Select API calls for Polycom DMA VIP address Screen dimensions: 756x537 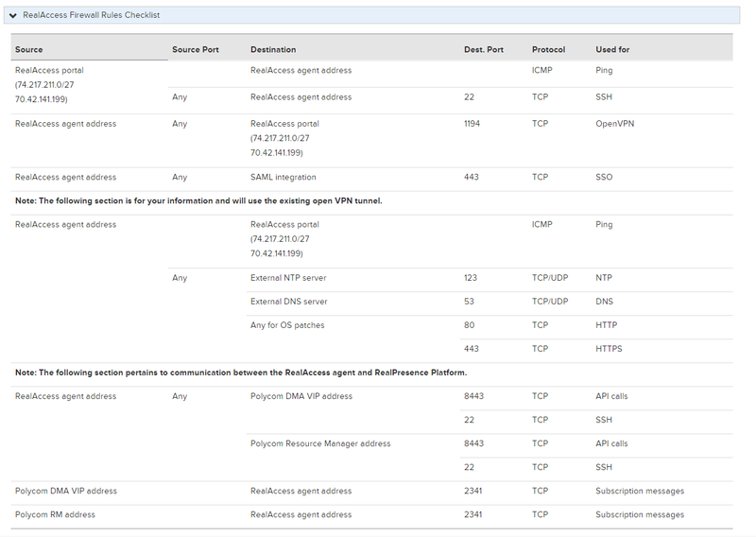[x=611, y=396]
